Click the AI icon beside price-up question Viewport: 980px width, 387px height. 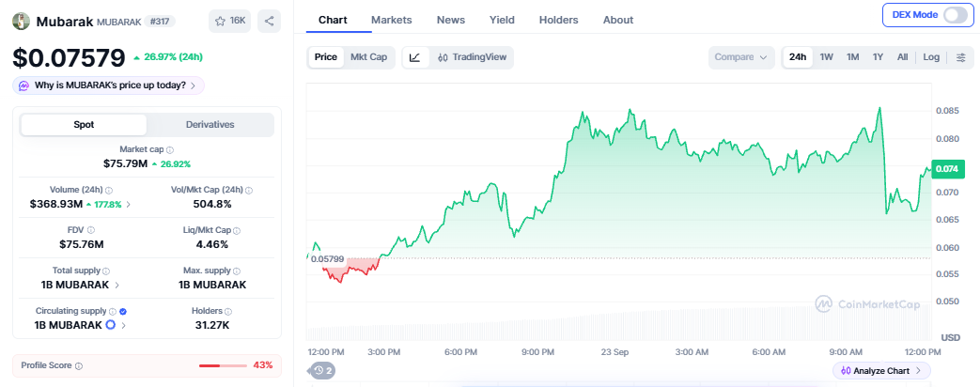pyautogui.click(x=23, y=85)
